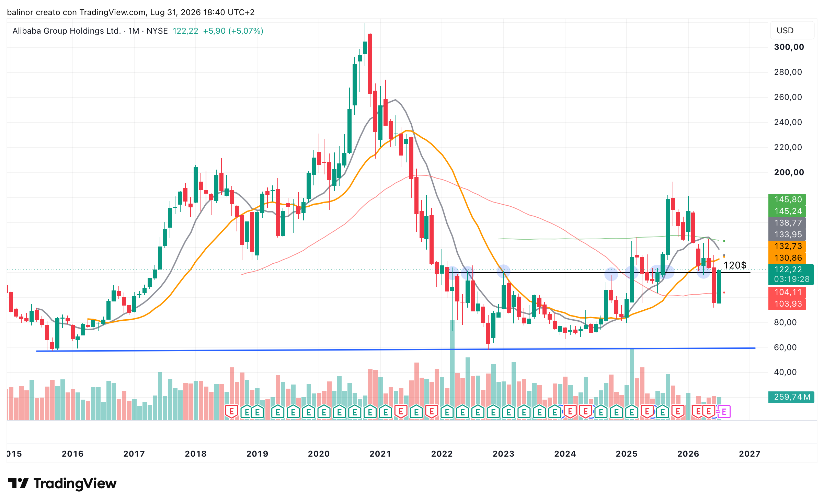Click the red 104,11 price tag
Image resolution: width=824 pixels, height=504 pixels.
[x=787, y=292]
